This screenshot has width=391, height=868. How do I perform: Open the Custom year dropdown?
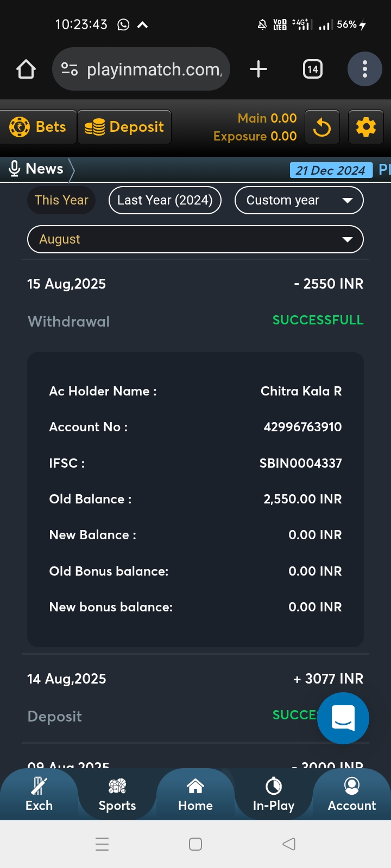(299, 200)
